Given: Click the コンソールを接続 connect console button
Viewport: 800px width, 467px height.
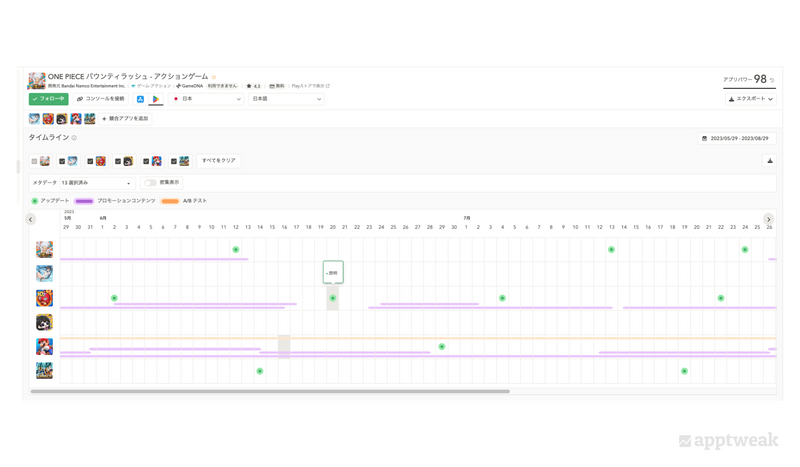Looking at the screenshot, I should pyautogui.click(x=101, y=99).
